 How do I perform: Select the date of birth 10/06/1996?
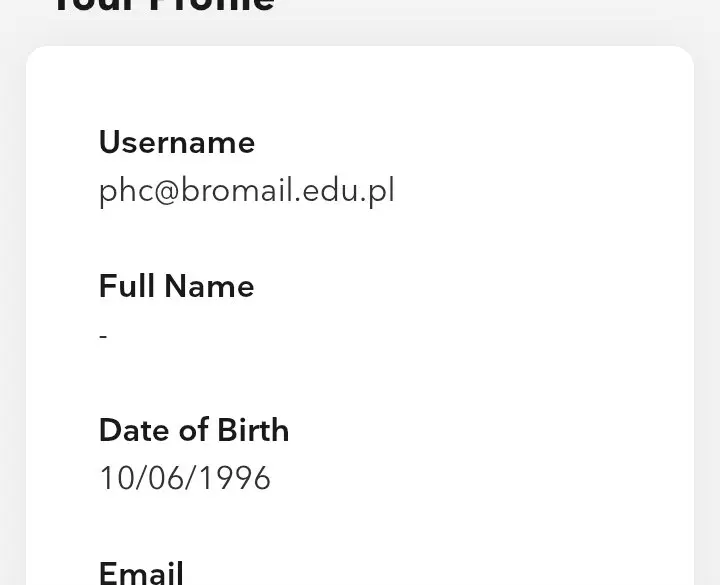point(185,478)
